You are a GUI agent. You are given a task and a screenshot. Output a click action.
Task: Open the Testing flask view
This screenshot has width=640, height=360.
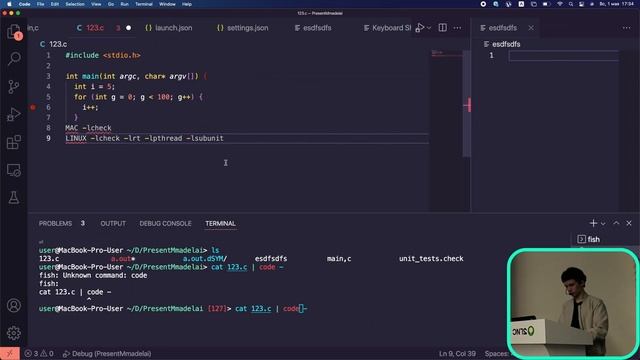pyautogui.click(x=13, y=198)
